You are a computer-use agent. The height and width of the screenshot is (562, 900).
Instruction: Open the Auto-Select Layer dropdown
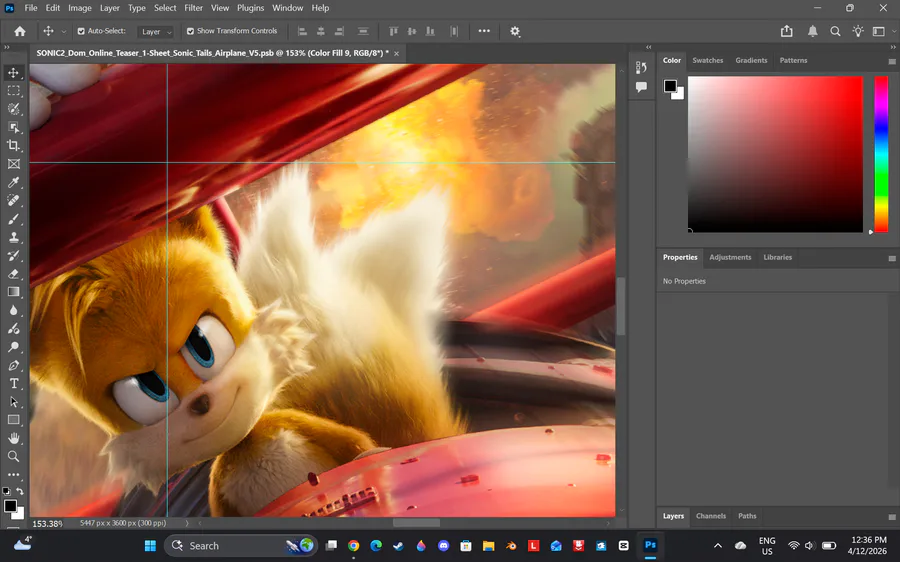155,32
